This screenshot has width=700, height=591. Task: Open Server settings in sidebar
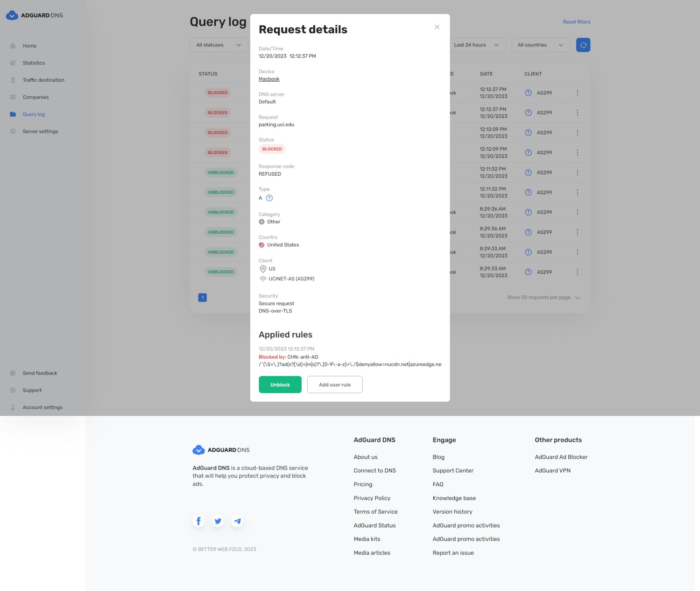40,131
